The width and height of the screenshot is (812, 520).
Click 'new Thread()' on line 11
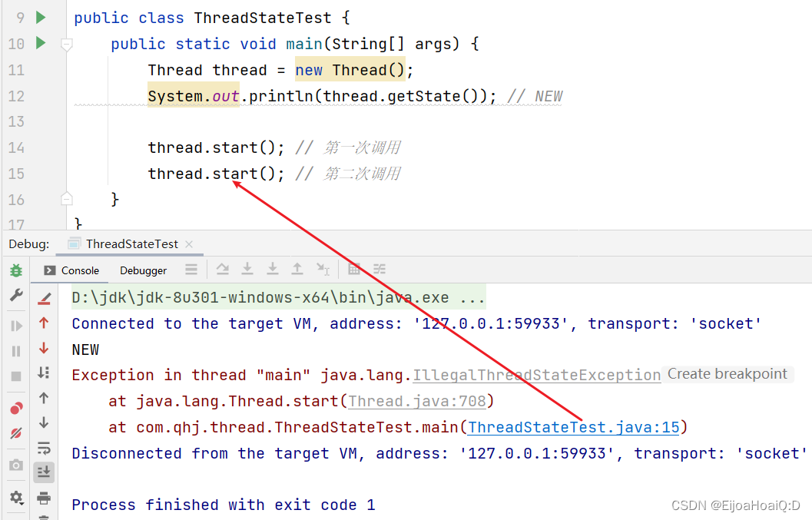350,70
